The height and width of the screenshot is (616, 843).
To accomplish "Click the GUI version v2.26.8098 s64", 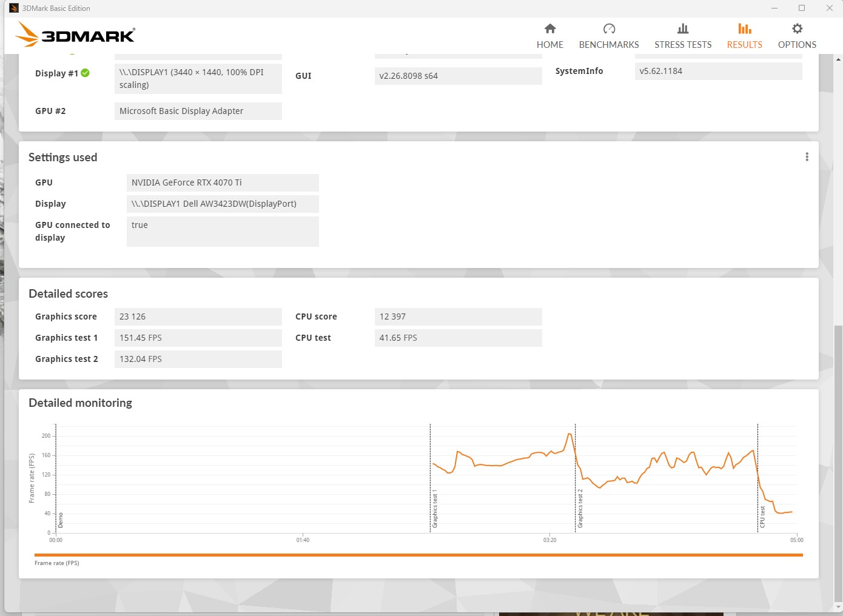I will (x=458, y=76).
